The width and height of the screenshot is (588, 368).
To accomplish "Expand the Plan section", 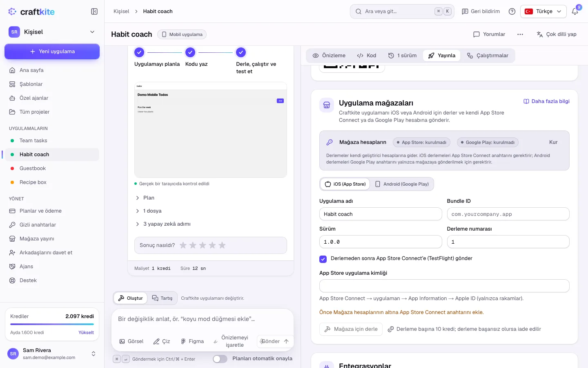I will (x=145, y=198).
